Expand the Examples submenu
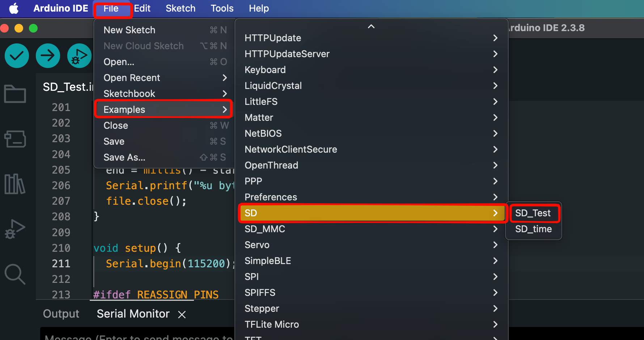 [164, 110]
